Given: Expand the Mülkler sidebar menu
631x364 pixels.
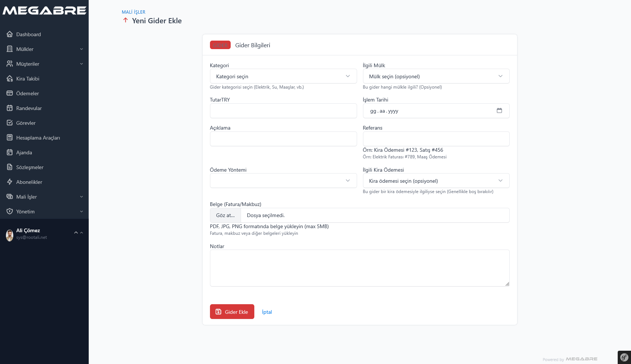Looking at the screenshot, I should point(44,49).
